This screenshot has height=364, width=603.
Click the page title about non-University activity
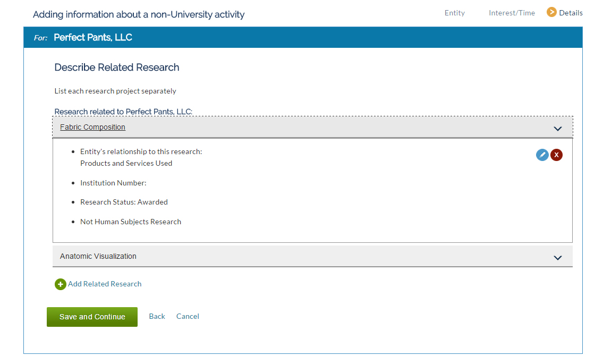click(139, 15)
